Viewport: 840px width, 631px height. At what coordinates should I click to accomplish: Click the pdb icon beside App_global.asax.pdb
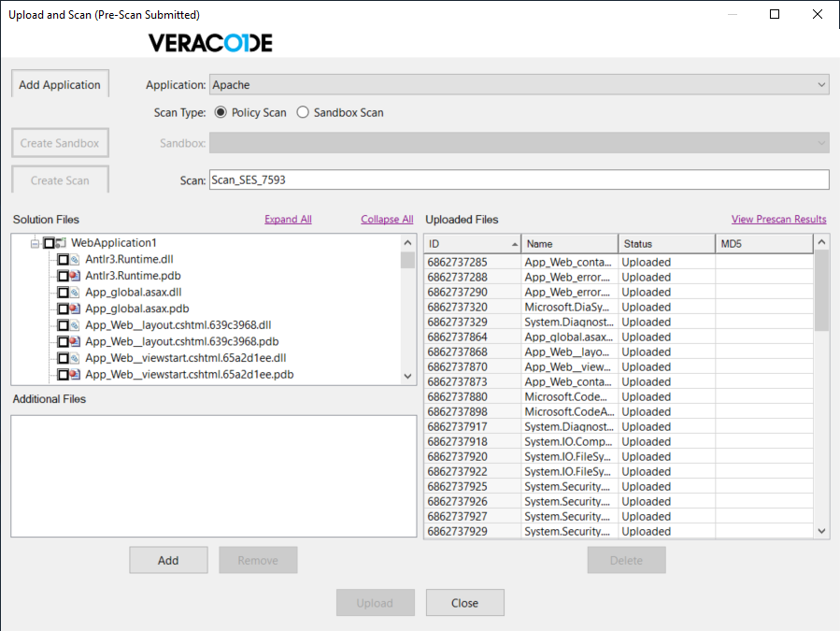point(76,308)
